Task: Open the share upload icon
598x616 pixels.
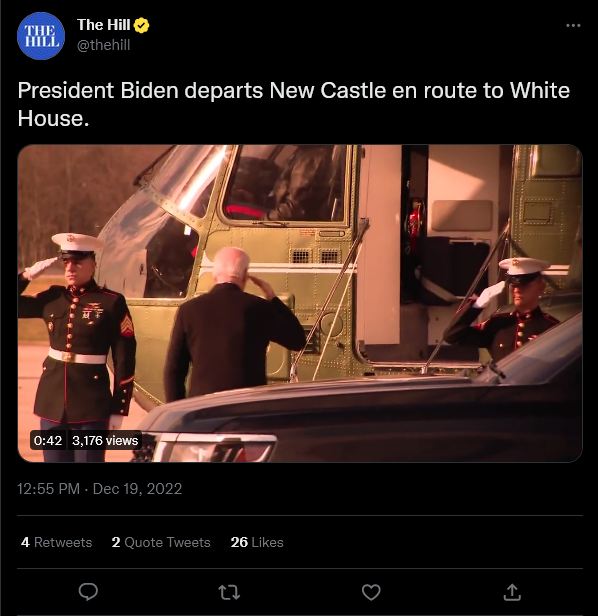Action: click(x=512, y=592)
